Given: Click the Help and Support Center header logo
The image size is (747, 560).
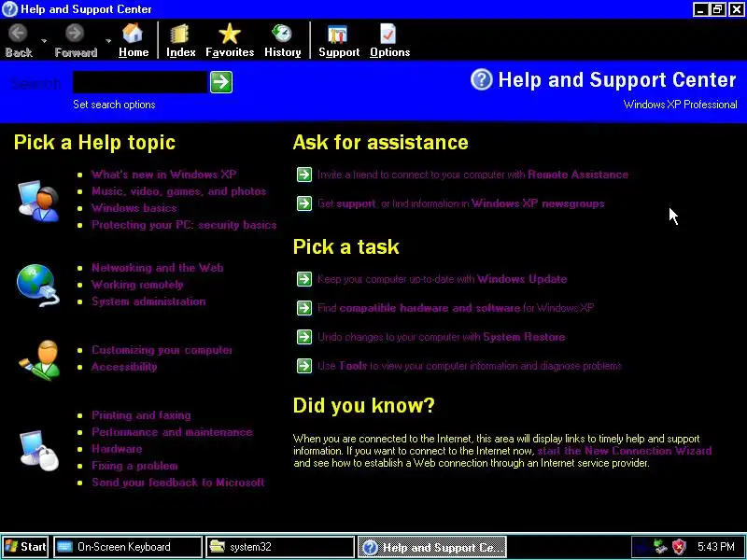Looking at the screenshot, I should (x=481, y=79).
